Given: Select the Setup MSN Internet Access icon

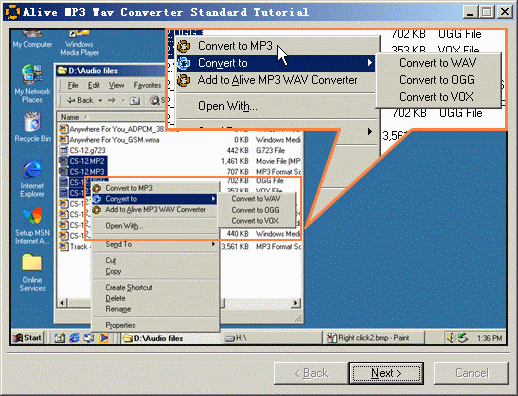Looking at the screenshot, I should tap(32, 226).
